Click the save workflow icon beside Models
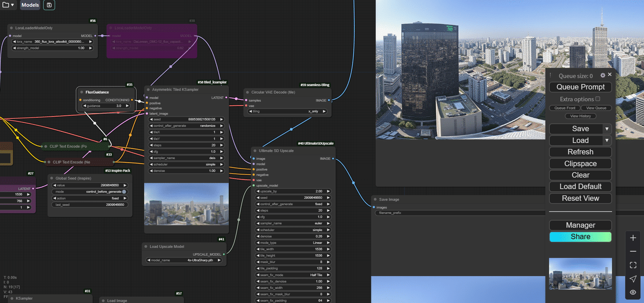 click(x=49, y=5)
